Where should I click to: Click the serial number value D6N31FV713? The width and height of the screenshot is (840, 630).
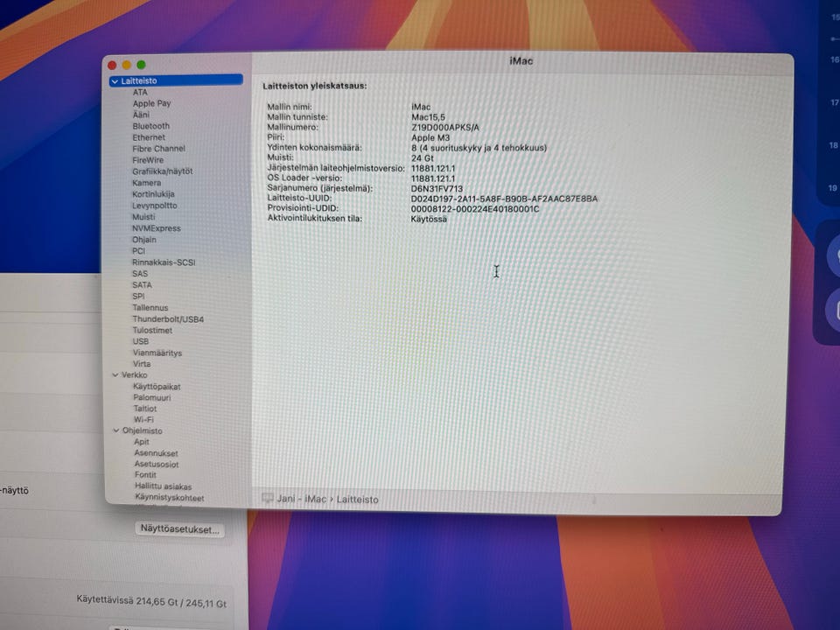click(437, 189)
